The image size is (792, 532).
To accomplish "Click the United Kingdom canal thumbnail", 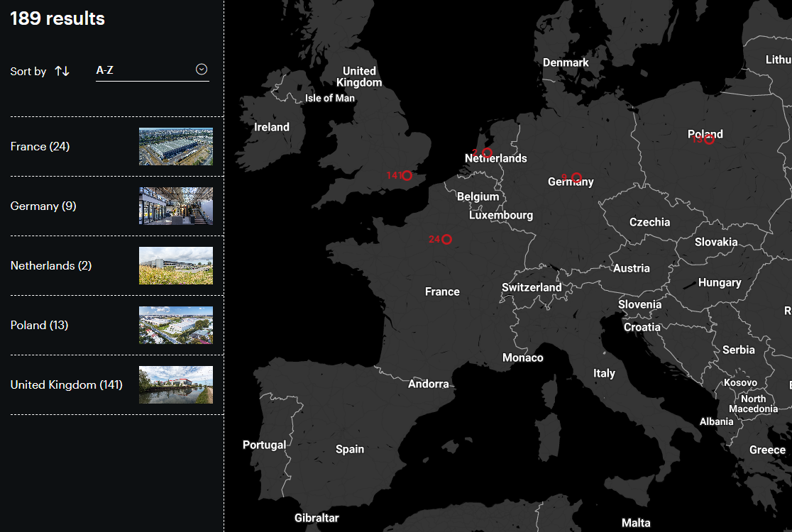I will click(175, 384).
